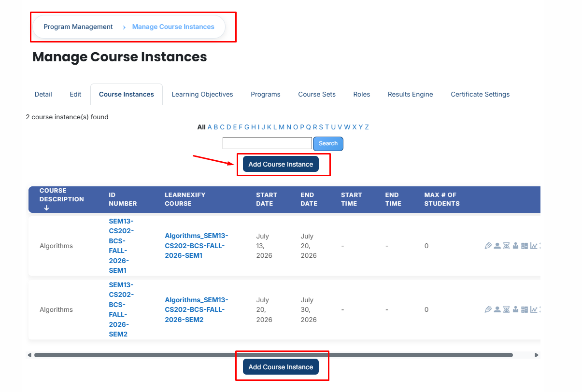Viewport: 582px width, 392px height.
Task: Select the Certificate Settings tab
Action: pos(480,94)
